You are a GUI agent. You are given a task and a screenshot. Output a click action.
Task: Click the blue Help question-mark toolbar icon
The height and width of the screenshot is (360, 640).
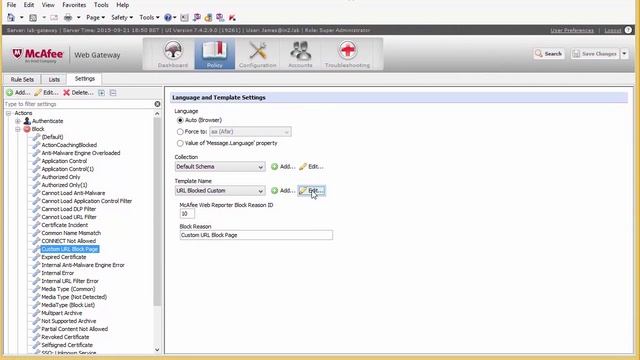point(168,18)
